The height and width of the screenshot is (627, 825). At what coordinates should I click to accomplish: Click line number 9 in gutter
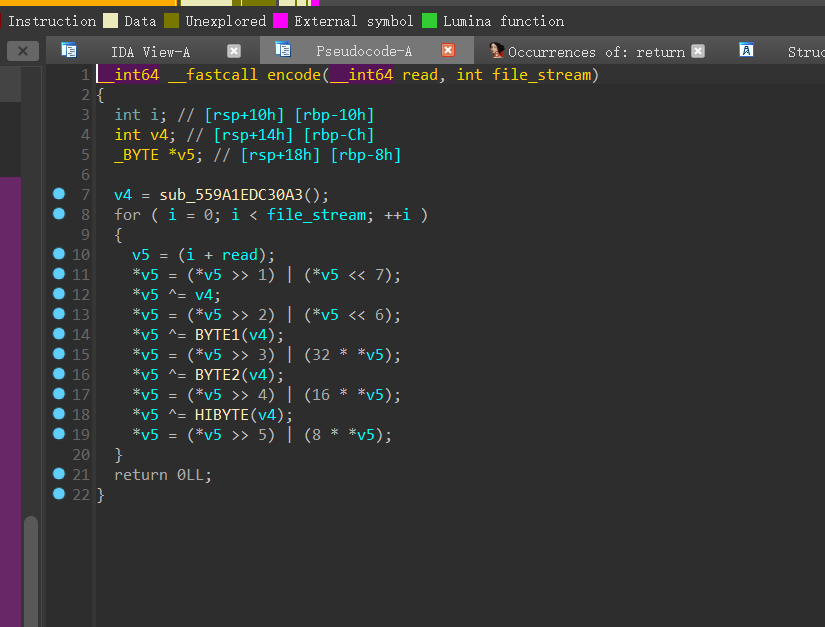point(85,235)
